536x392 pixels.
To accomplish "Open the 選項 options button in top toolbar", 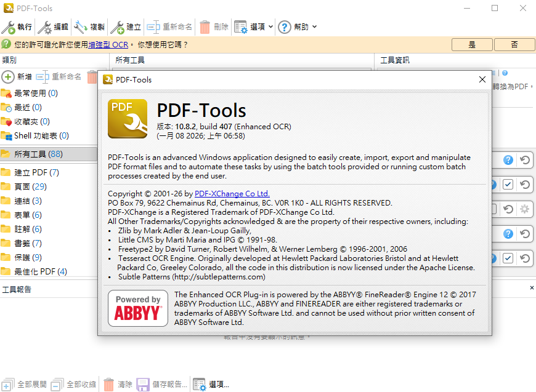I will pos(250,27).
